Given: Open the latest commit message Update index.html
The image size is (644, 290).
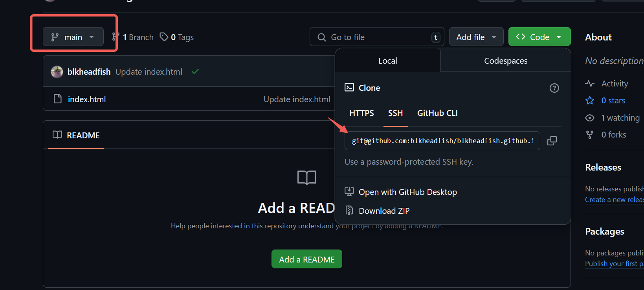Looking at the screenshot, I should coord(149,72).
